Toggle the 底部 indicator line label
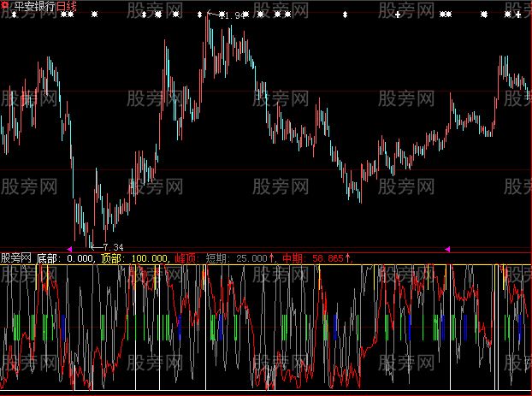This screenshot has width=532, height=396. point(50,257)
